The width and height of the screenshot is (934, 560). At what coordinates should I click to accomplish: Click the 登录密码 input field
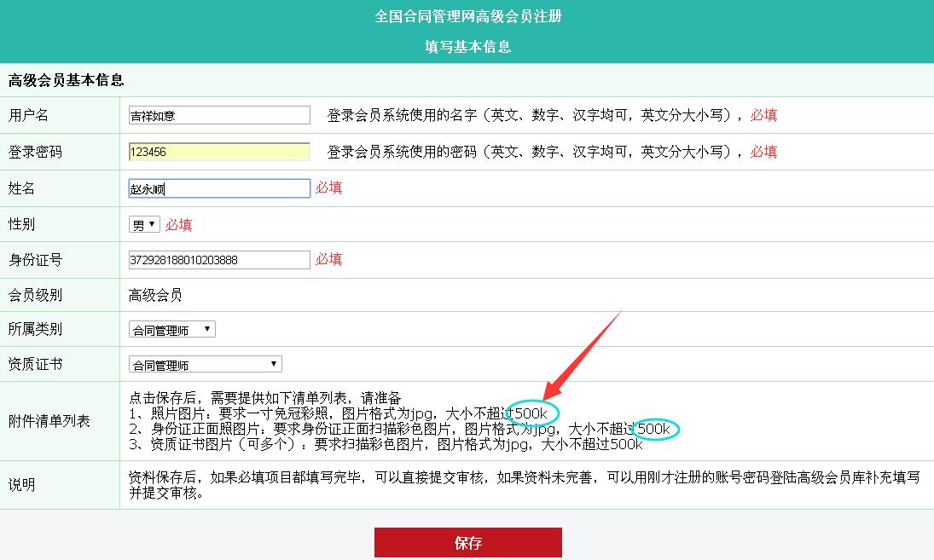(219, 152)
